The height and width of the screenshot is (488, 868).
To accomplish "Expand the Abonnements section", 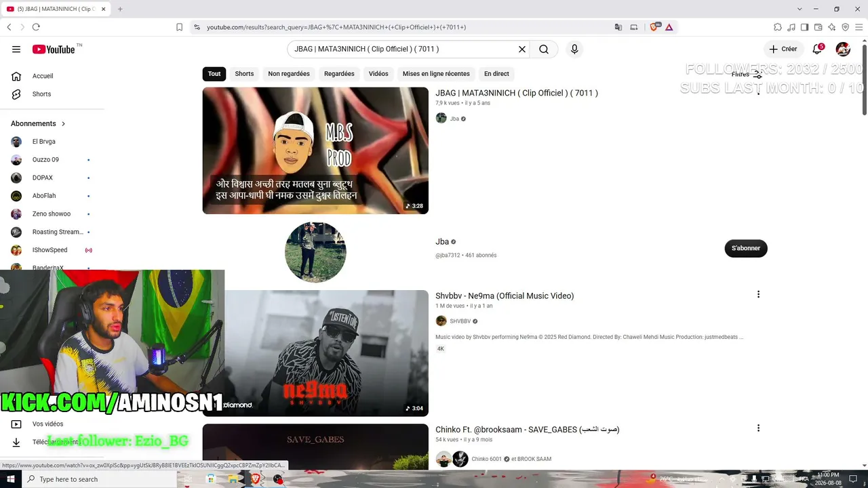I will 39,123.
